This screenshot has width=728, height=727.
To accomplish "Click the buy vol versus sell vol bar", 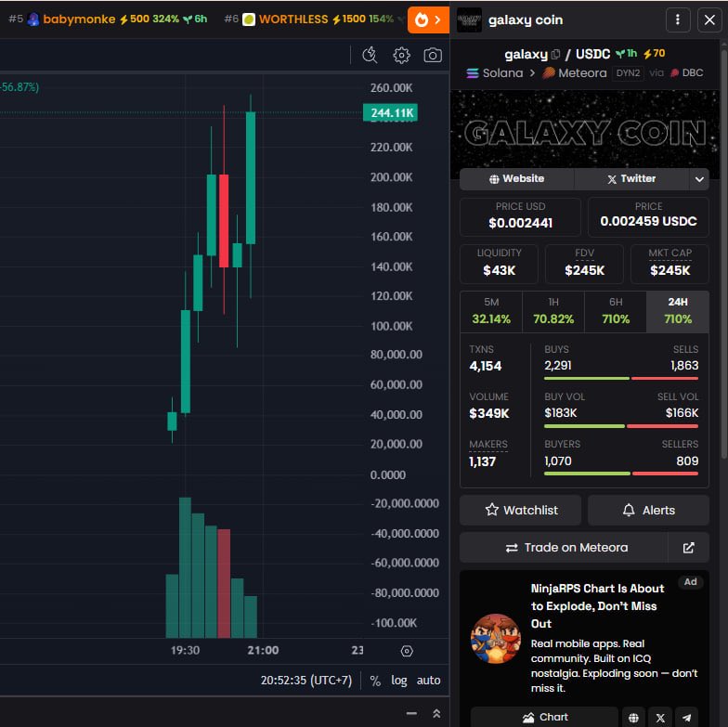I will 621,426.
